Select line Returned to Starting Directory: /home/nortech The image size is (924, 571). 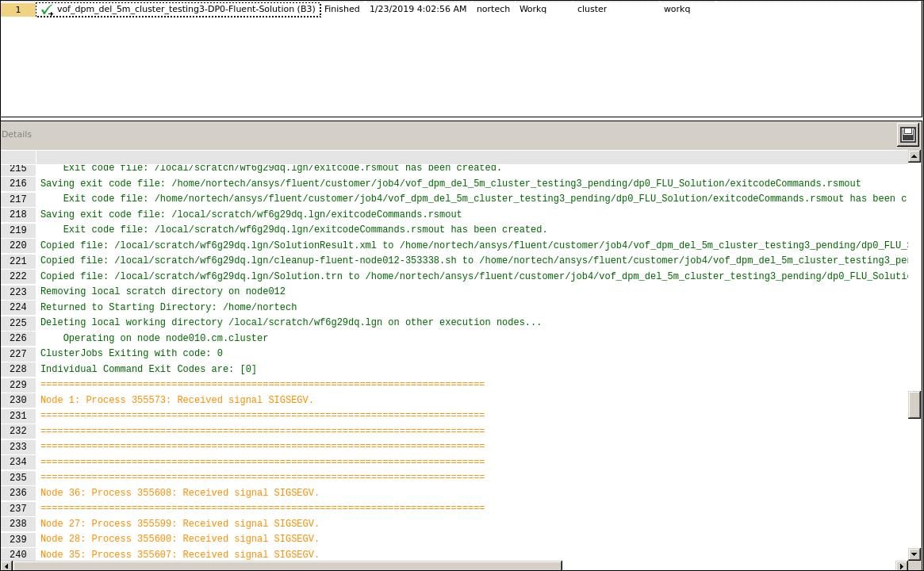(168, 307)
